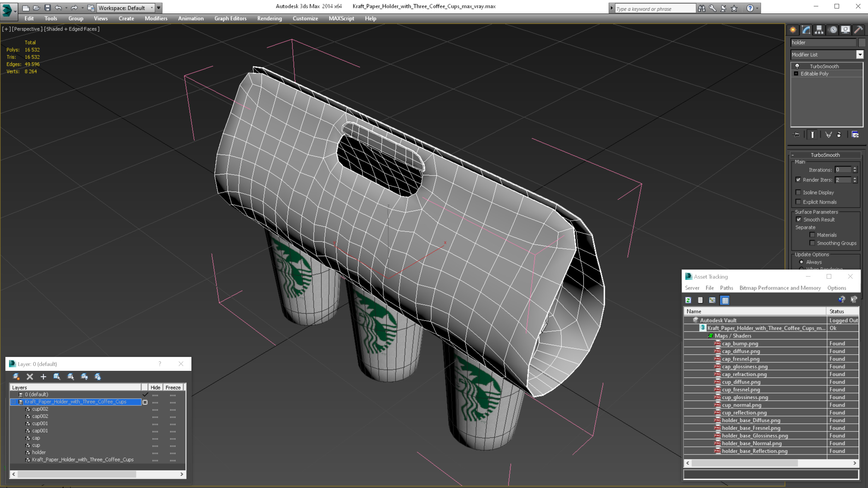Click Add selected objects plus icon
Viewport: 868px width, 488px height.
(x=43, y=377)
